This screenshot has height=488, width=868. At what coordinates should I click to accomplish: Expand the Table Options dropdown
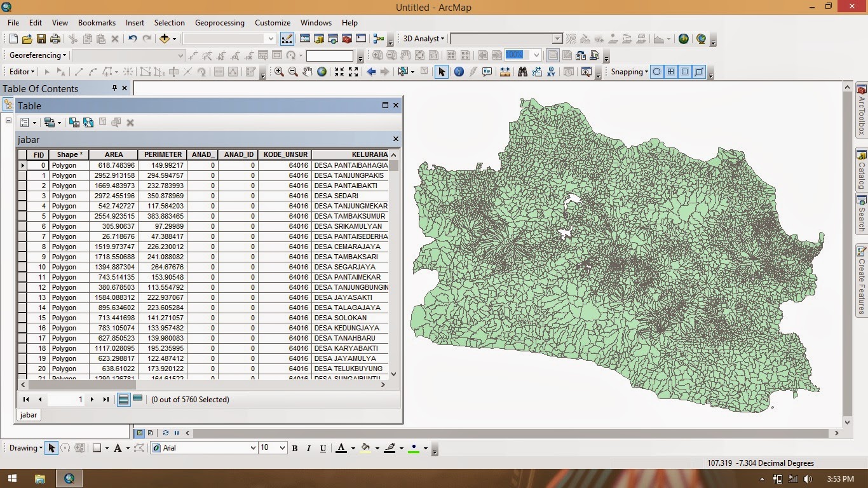[28, 123]
